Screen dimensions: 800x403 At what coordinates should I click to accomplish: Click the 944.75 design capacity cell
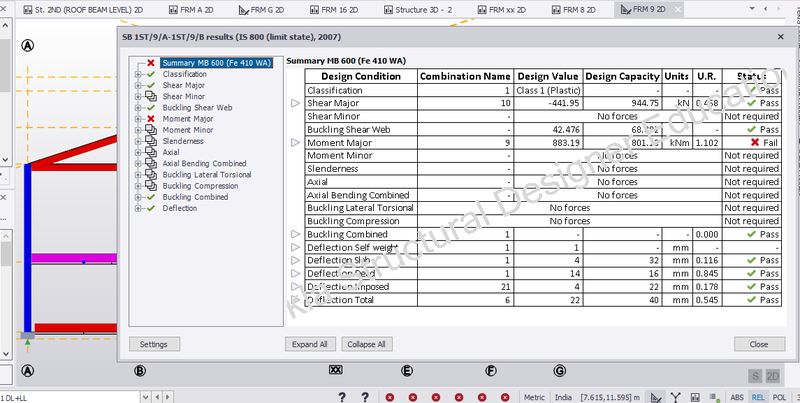click(x=622, y=104)
